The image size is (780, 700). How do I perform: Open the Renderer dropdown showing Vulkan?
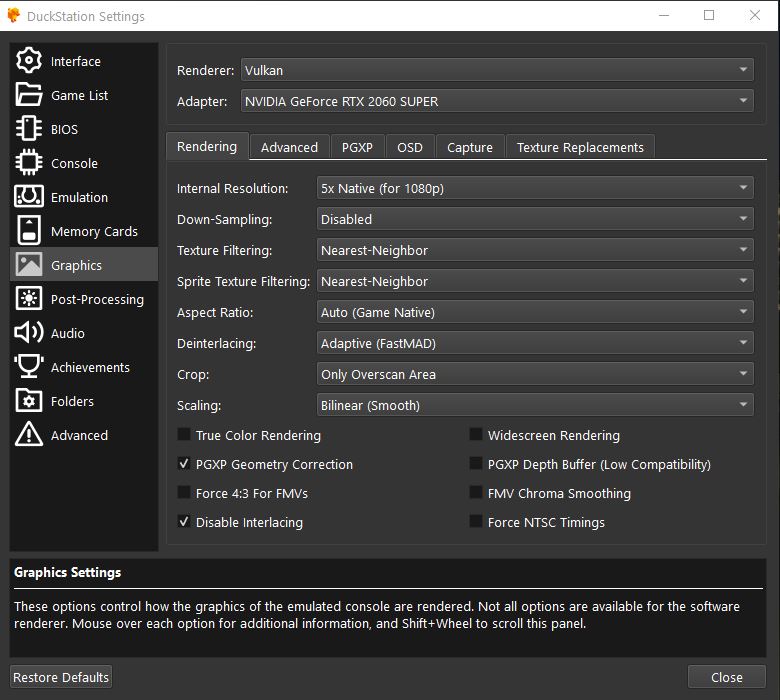(x=497, y=70)
